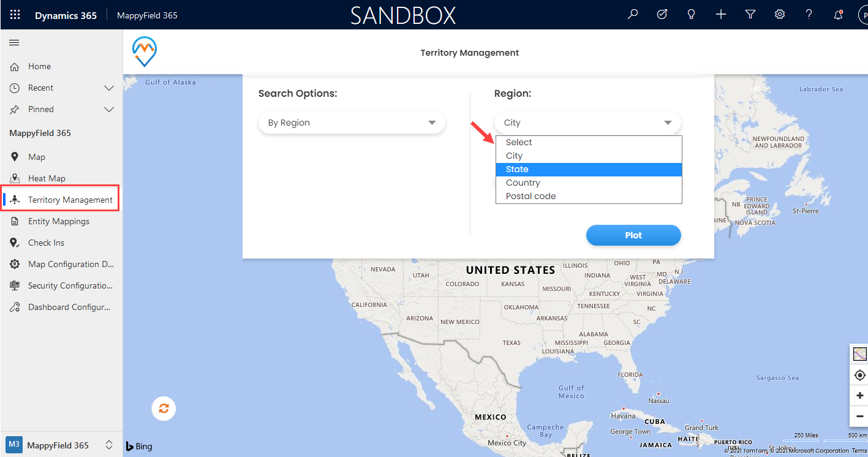Screen dimensions: 868x457
Task: Open the Map sidebar item
Action: pyautogui.click(x=61, y=157)
